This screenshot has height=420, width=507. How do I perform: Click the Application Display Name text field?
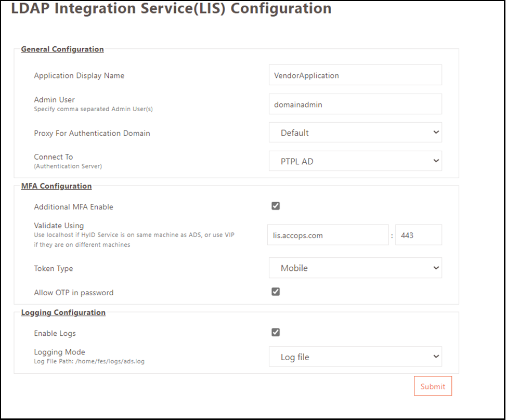tap(355, 75)
